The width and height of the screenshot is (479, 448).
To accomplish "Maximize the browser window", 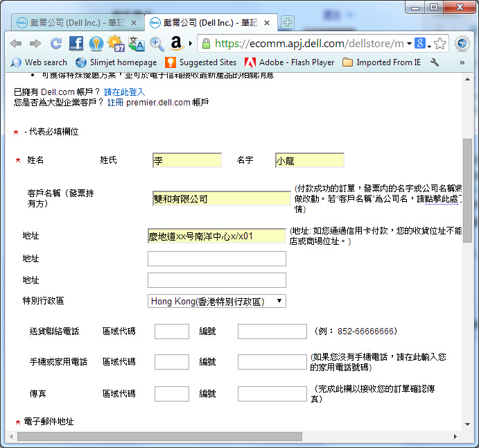I will click(x=433, y=7).
